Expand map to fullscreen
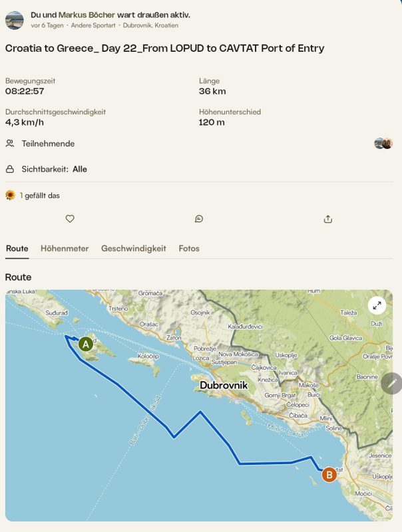The height and width of the screenshot is (532, 402). click(x=377, y=306)
